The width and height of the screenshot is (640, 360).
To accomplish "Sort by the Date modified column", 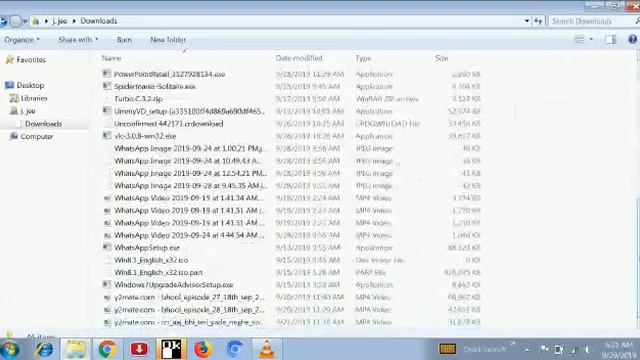I will click(x=299, y=58).
